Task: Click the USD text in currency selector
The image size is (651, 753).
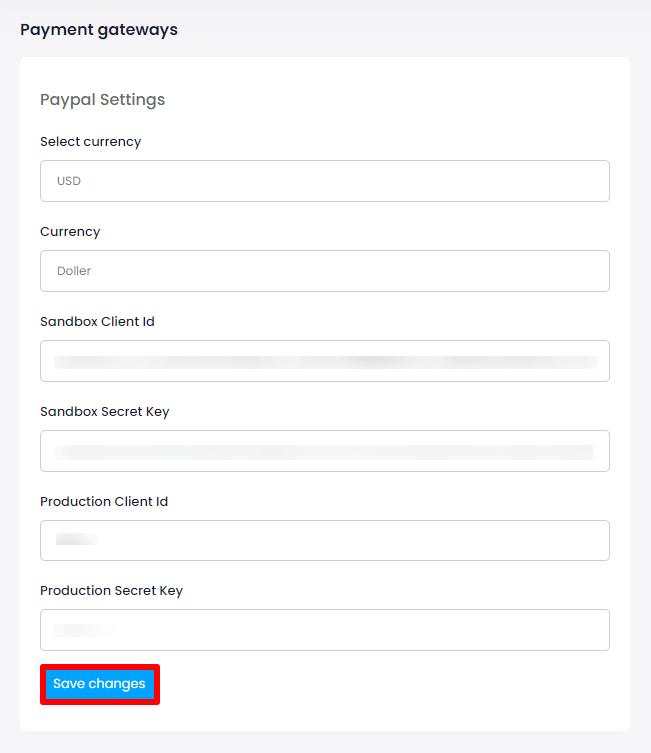Action: click(69, 181)
